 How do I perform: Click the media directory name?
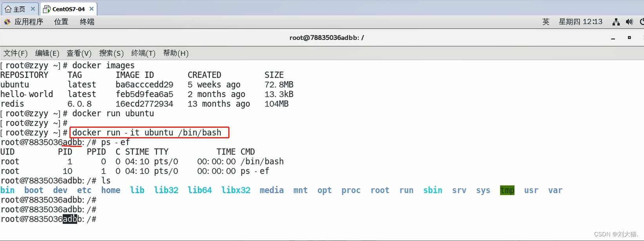(271, 190)
